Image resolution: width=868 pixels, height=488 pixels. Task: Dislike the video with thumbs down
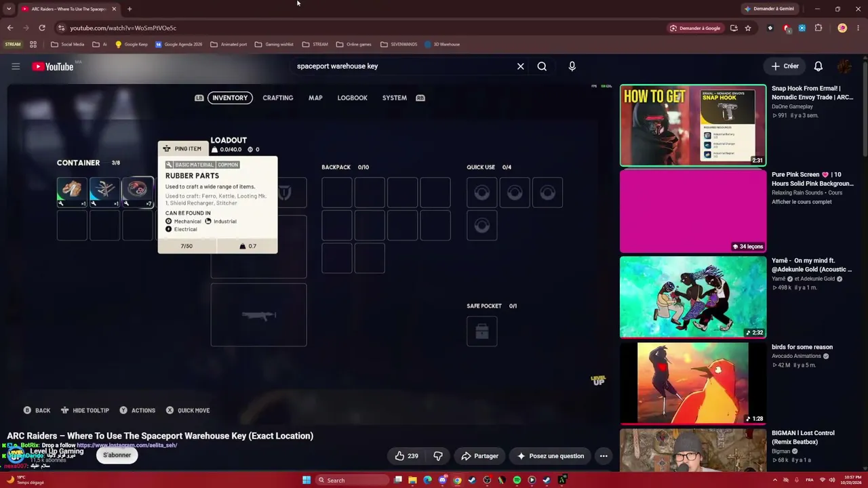point(438,456)
